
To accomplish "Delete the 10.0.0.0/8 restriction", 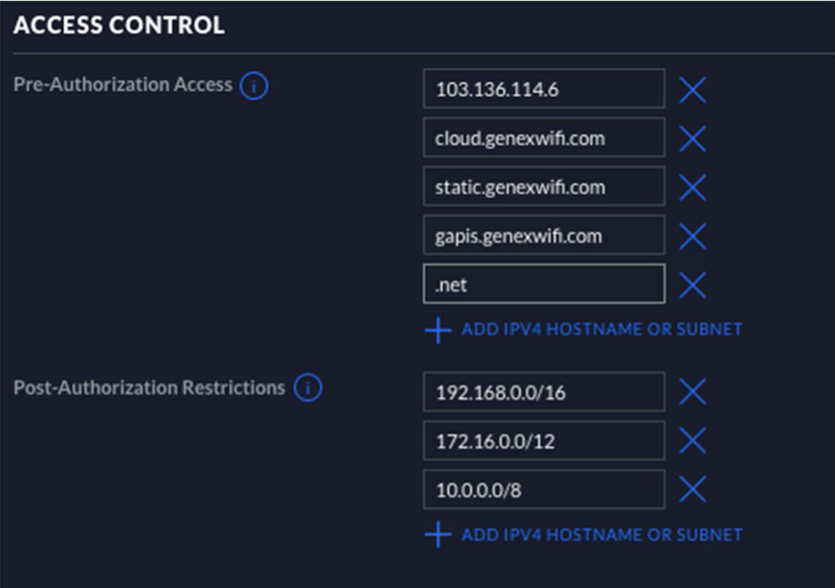I will [693, 489].
